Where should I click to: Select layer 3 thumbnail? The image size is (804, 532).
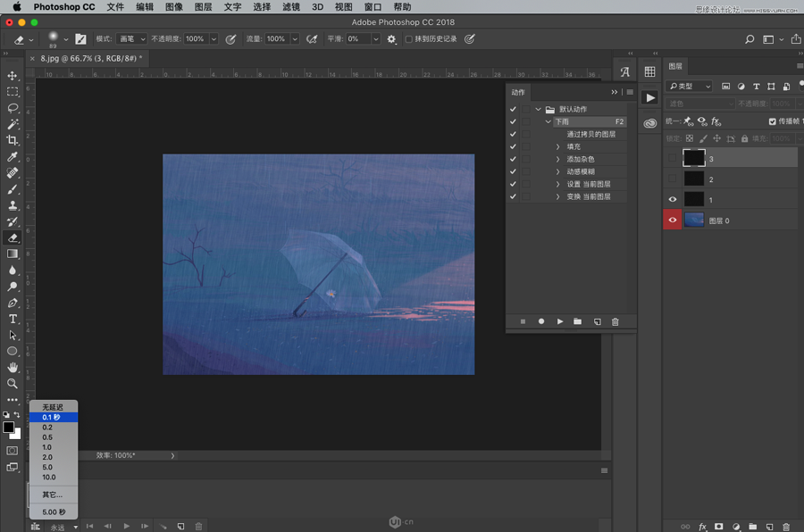point(694,158)
